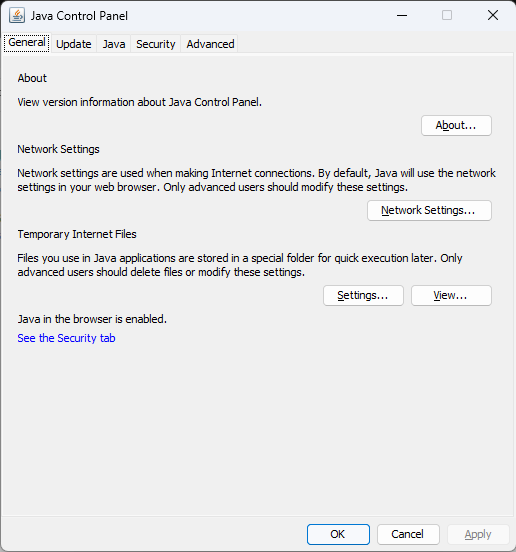Switch to the Advanced tab
This screenshot has width=516, height=552.
coord(210,44)
